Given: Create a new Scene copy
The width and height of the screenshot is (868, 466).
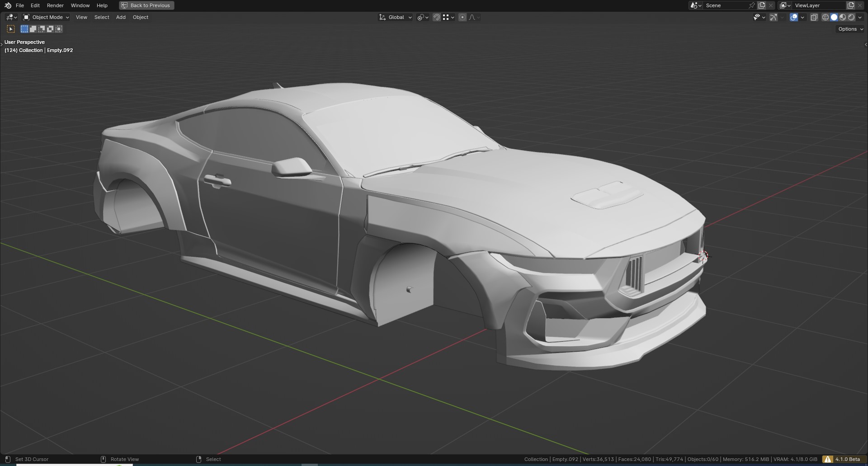Looking at the screenshot, I should [x=762, y=5].
